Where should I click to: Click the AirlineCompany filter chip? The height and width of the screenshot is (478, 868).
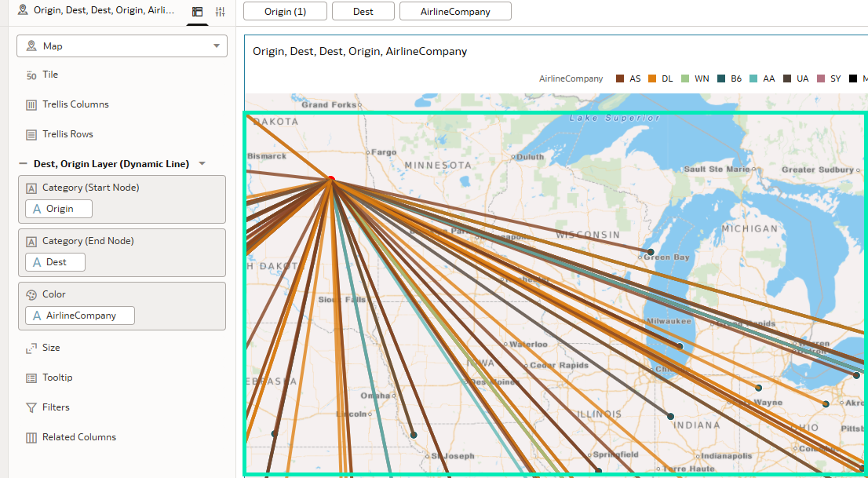[x=455, y=12]
